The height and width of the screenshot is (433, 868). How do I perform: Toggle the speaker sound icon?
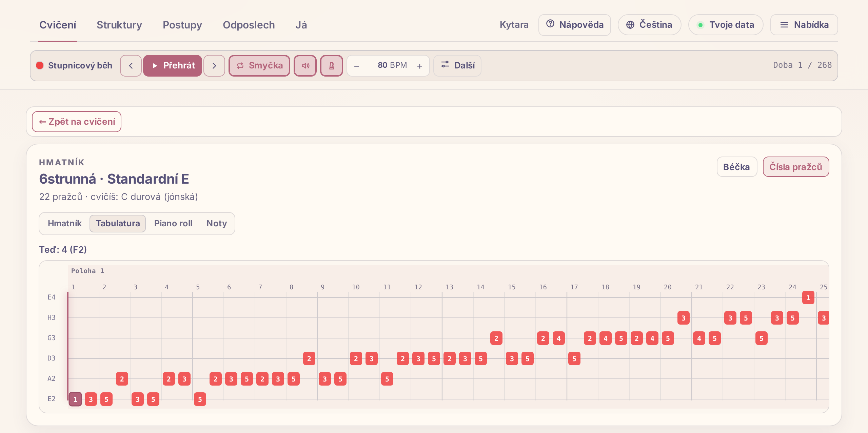[x=305, y=66]
